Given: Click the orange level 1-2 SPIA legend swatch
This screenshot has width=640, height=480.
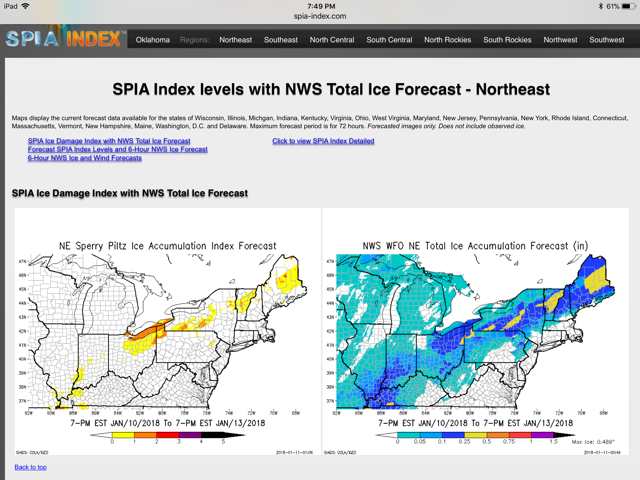Looking at the screenshot, I should pos(145,435).
